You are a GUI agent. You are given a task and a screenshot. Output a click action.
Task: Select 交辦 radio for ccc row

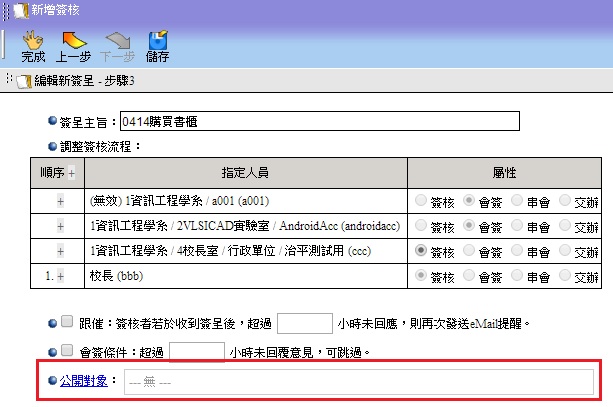click(566, 250)
